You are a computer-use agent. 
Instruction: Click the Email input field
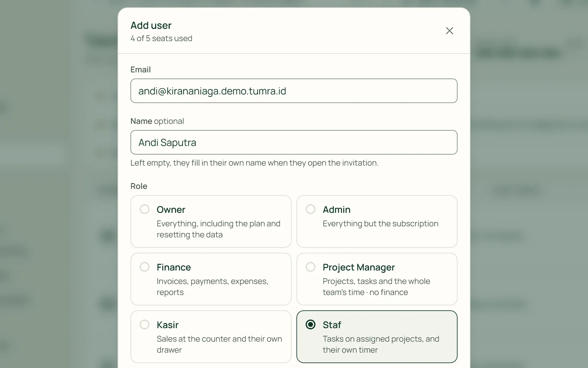[x=294, y=91]
